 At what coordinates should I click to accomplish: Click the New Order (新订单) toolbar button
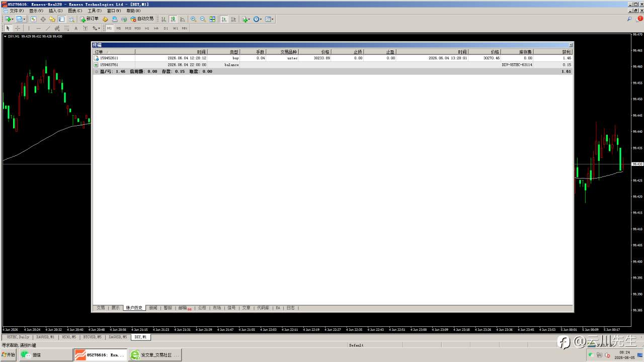pyautogui.click(x=89, y=19)
